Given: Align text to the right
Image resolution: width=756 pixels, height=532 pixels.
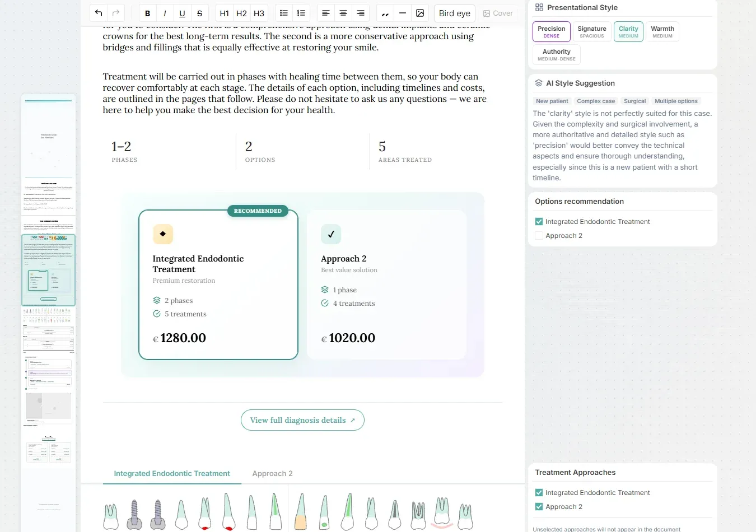Looking at the screenshot, I should click(x=361, y=13).
